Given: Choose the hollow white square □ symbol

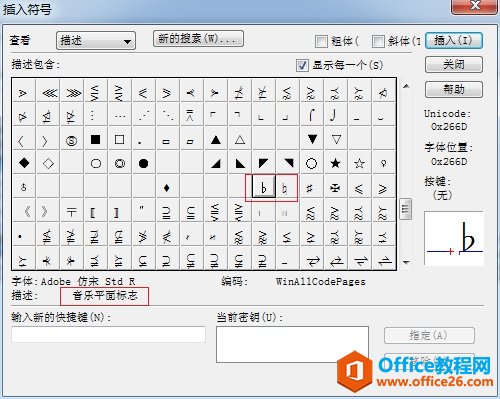Looking at the screenshot, I should (x=120, y=139).
